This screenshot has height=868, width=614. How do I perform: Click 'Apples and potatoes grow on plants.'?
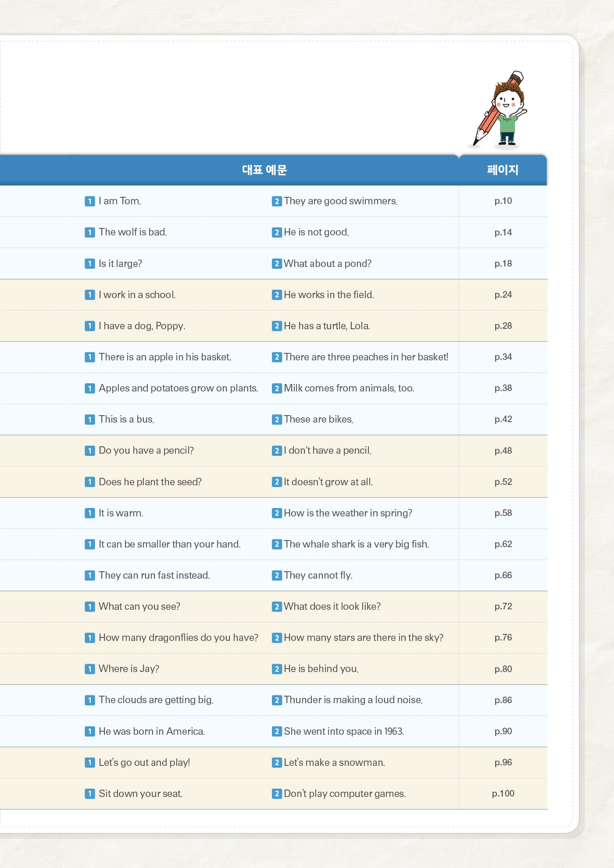(178, 388)
